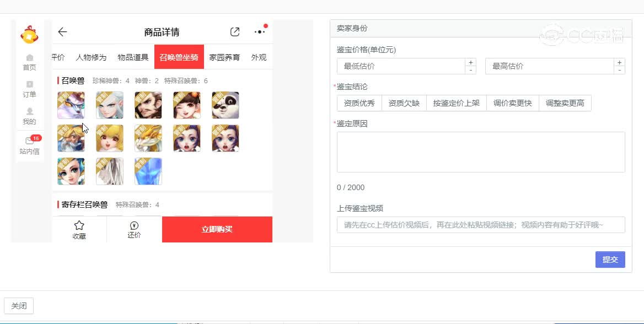Open the three-dot more menu
This screenshot has height=324, width=644.
[x=260, y=32]
